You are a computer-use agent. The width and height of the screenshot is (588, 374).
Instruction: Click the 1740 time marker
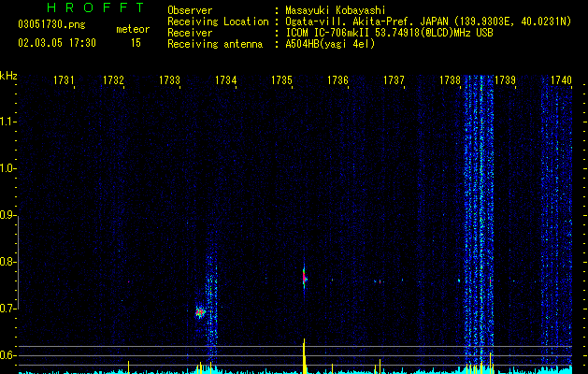click(x=562, y=80)
